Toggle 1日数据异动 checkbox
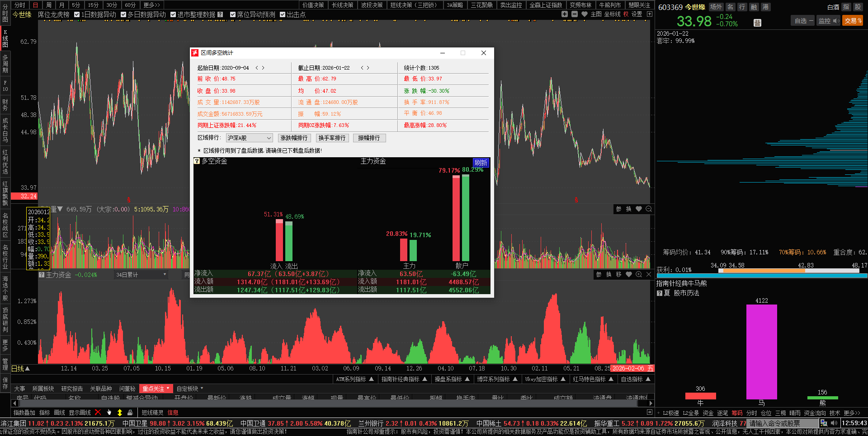The width and height of the screenshot is (868, 436). 77,14
